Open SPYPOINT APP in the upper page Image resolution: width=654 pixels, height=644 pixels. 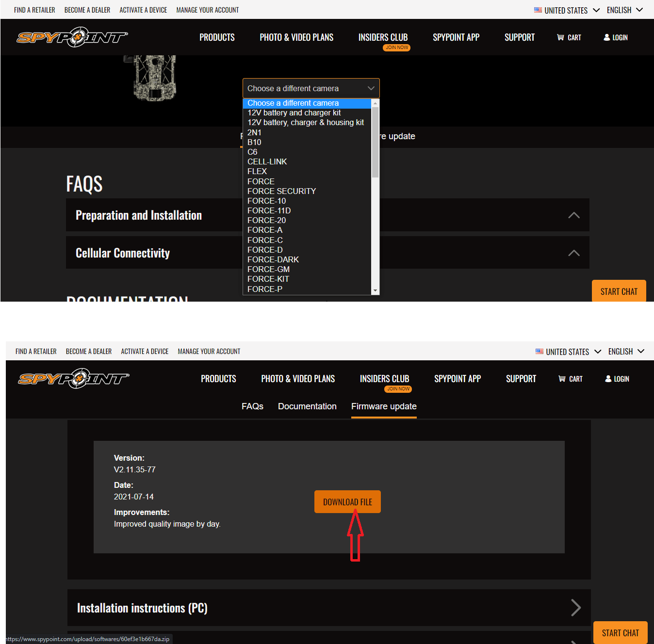click(x=456, y=37)
